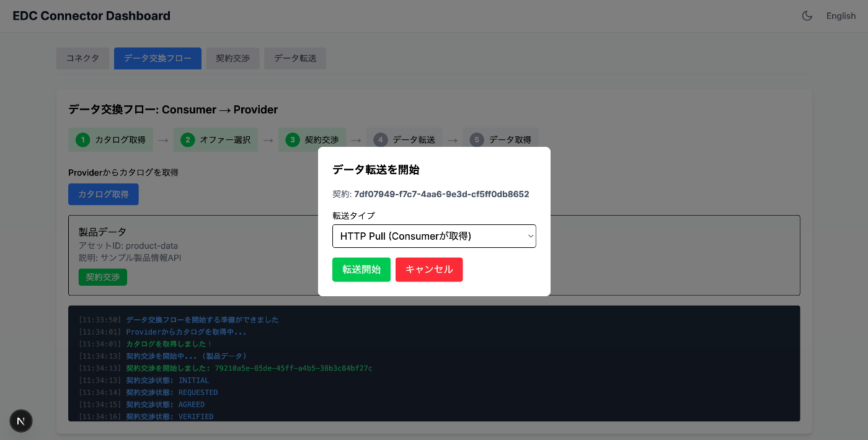This screenshot has width=868, height=440.
Task: Switch language using the English link
Action: point(841,15)
